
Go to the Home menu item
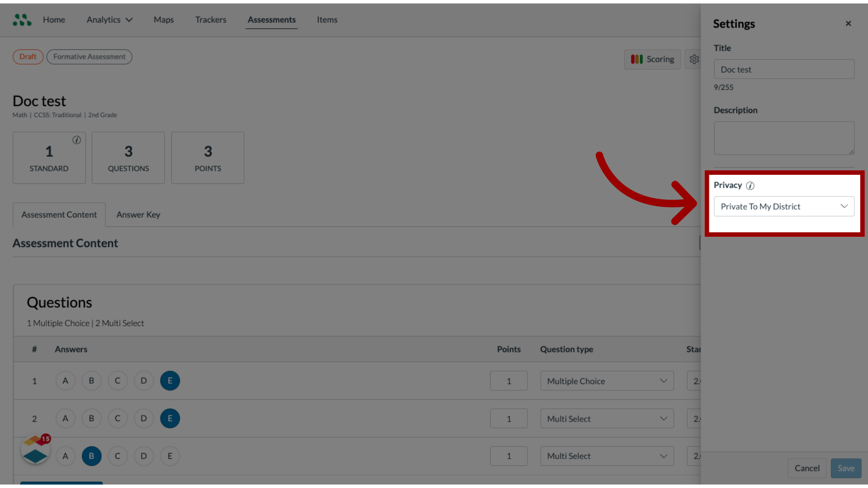pyautogui.click(x=54, y=20)
